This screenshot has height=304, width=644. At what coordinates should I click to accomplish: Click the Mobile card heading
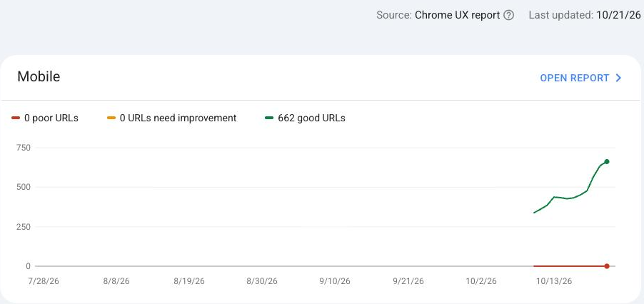39,77
